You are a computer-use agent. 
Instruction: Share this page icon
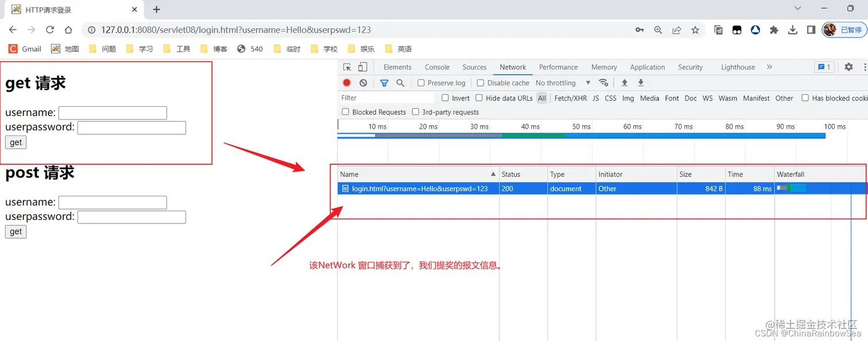(x=677, y=30)
